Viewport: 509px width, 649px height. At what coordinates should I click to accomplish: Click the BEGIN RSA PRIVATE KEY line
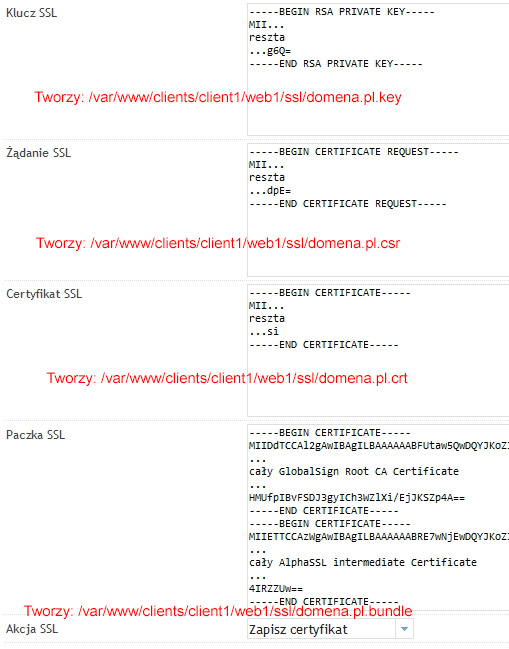tap(342, 12)
